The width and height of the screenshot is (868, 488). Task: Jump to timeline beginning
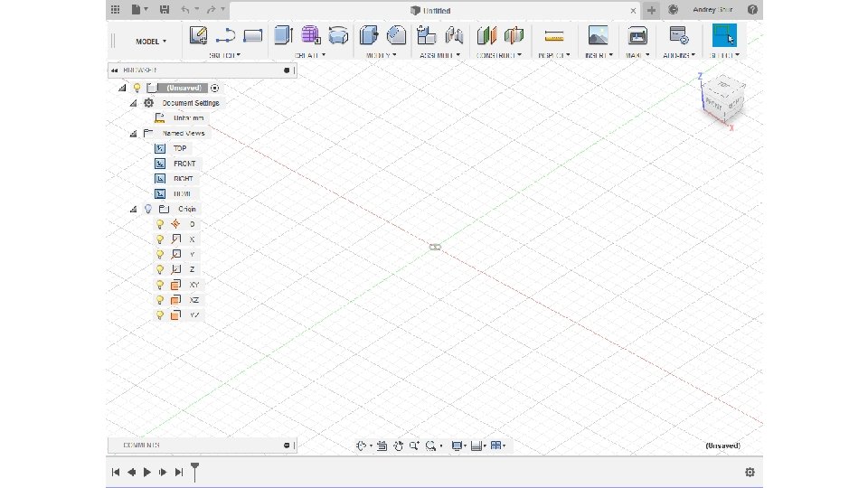116,472
